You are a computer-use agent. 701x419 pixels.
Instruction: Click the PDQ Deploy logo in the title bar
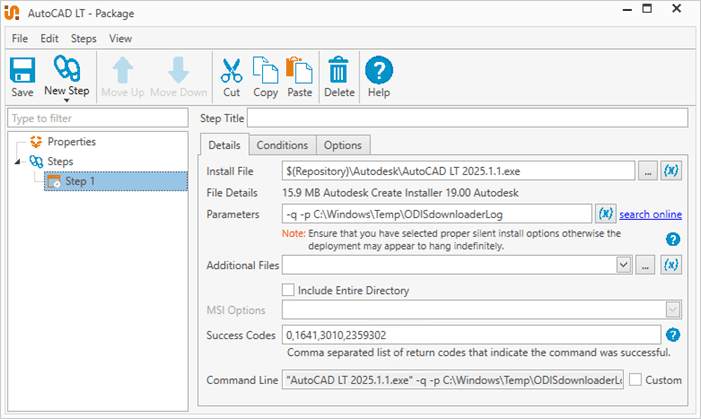(12, 13)
